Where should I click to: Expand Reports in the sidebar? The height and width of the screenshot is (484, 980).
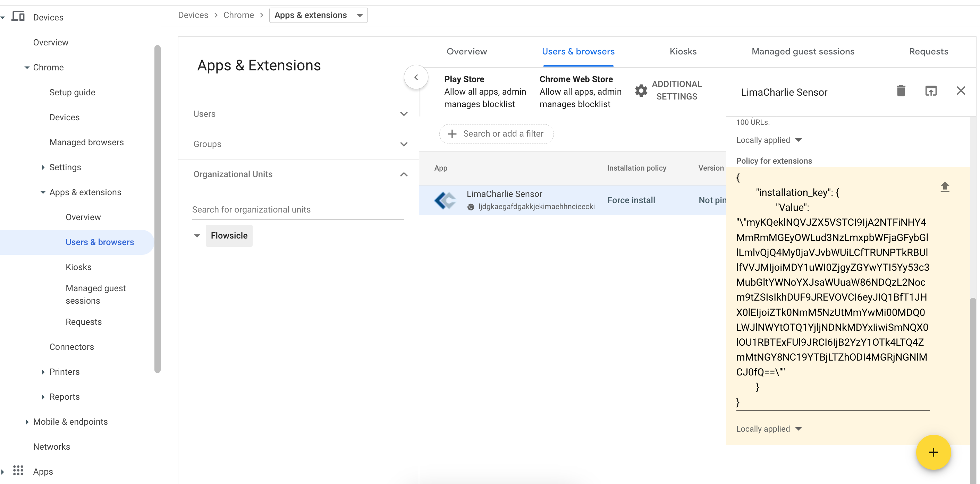pos(43,397)
